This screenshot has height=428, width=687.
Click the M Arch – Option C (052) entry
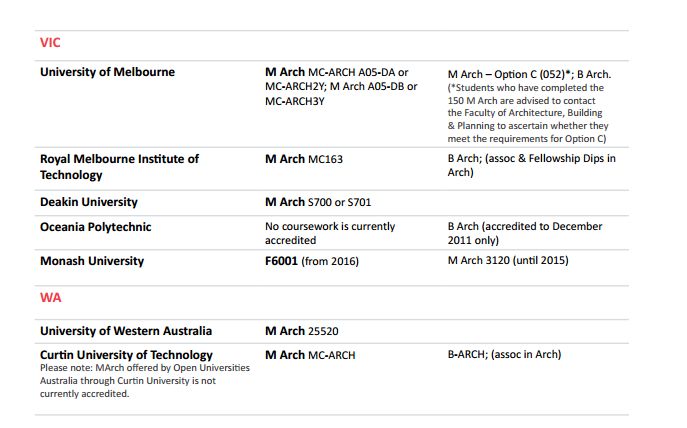coord(514,74)
